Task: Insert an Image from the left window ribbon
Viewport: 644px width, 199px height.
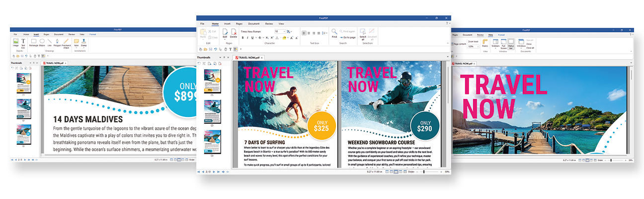Action: (15, 42)
